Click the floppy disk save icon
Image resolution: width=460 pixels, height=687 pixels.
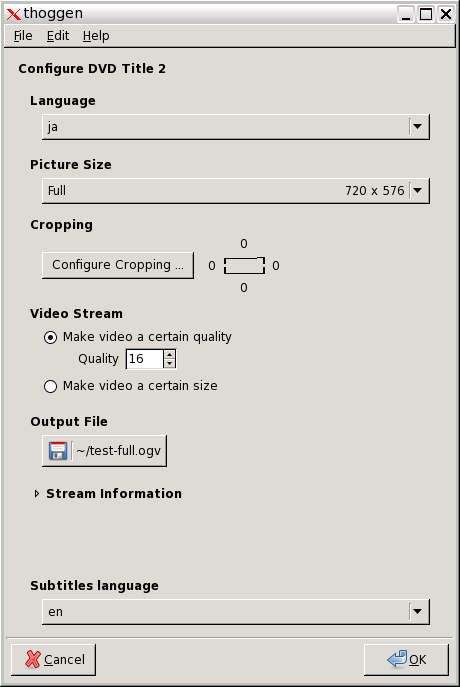tap(58, 451)
